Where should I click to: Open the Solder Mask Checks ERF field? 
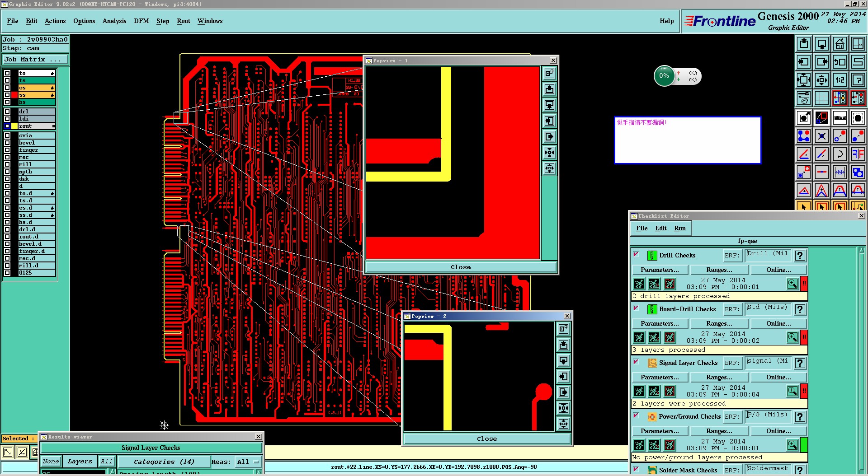point(768,470)
